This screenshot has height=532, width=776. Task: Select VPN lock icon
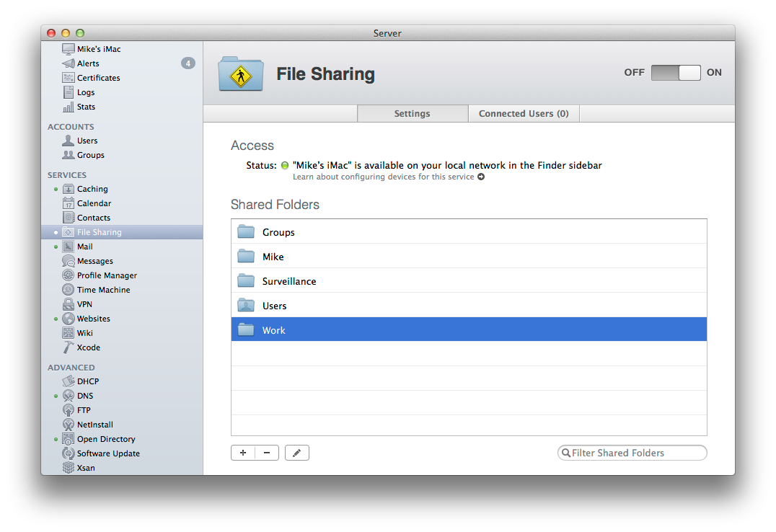point(69,304)
